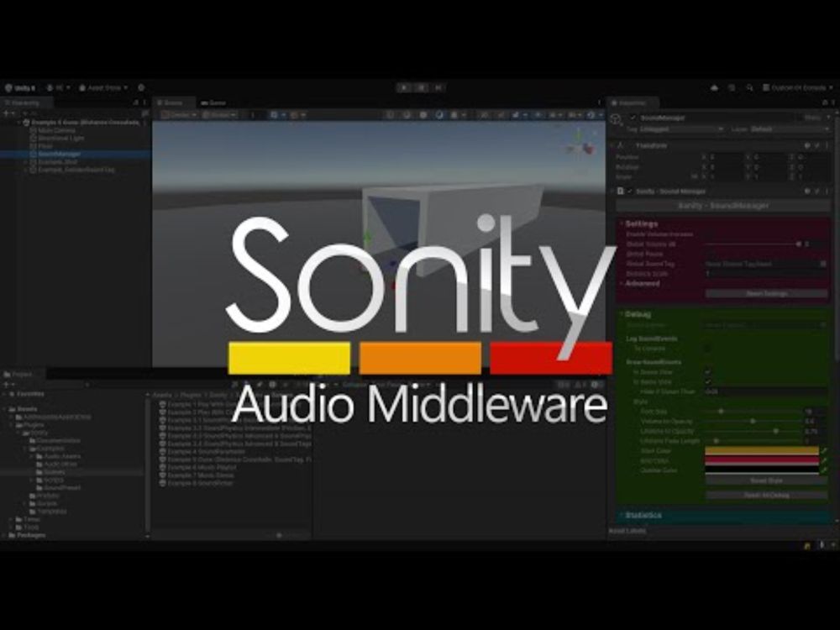The width and height of the screenshot is (840, 630).
Task: Open the Layer dropdown showing Default
Action: click(x=788, y=129)
